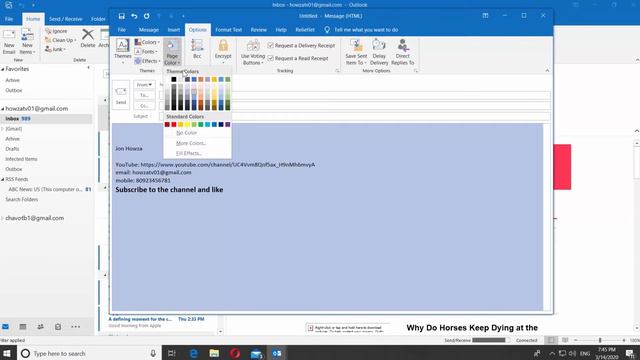Open File Explorer from the taskbar
The height and width of the screenshot is (360, 640).
tap(214, 353)
